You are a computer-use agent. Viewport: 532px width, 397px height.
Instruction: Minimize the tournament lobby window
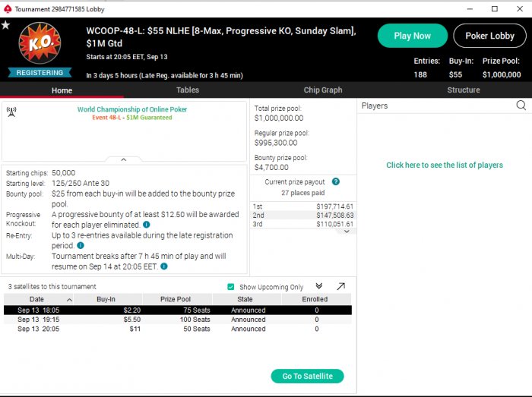click(470, 9)
